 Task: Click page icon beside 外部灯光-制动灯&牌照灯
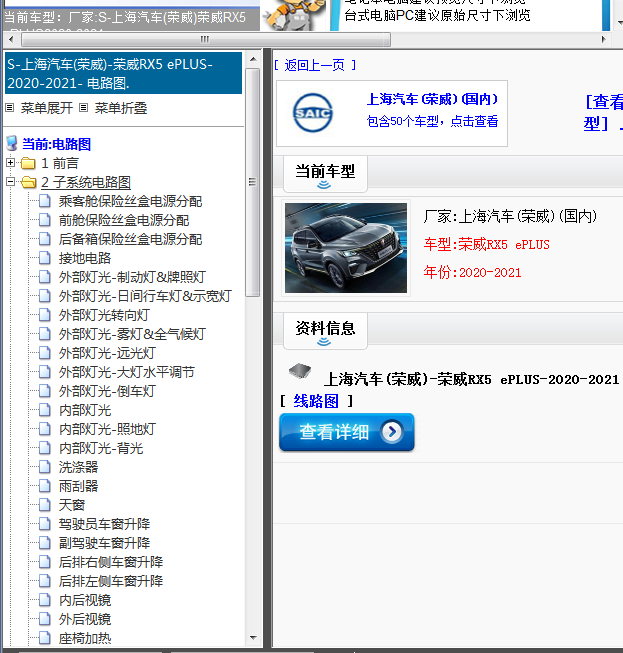[x=45, y=277]
